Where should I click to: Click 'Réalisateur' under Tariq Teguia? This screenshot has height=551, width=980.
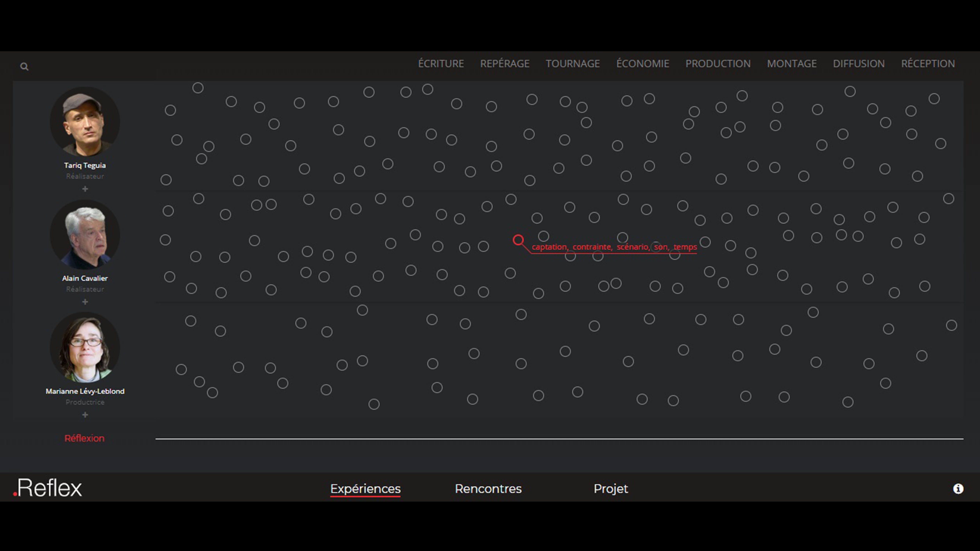85,177
